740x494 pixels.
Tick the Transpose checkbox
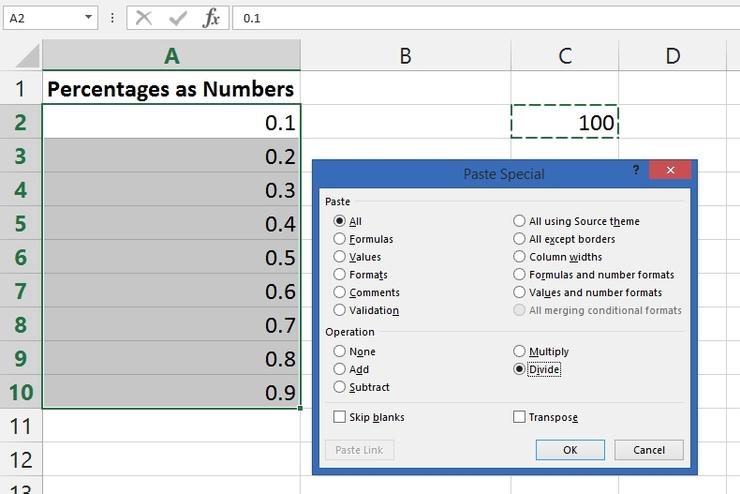(x=519, y=417)
